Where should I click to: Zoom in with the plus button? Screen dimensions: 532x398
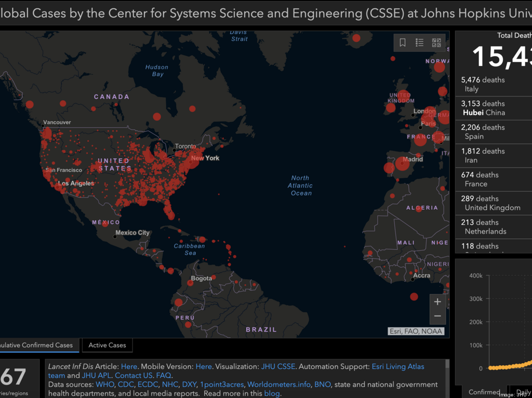click(x=437, y=302)
